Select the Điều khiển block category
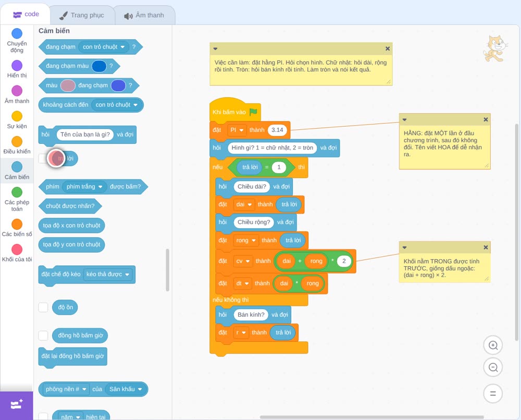Screen dimensions: 521x420 coord(17,145)
